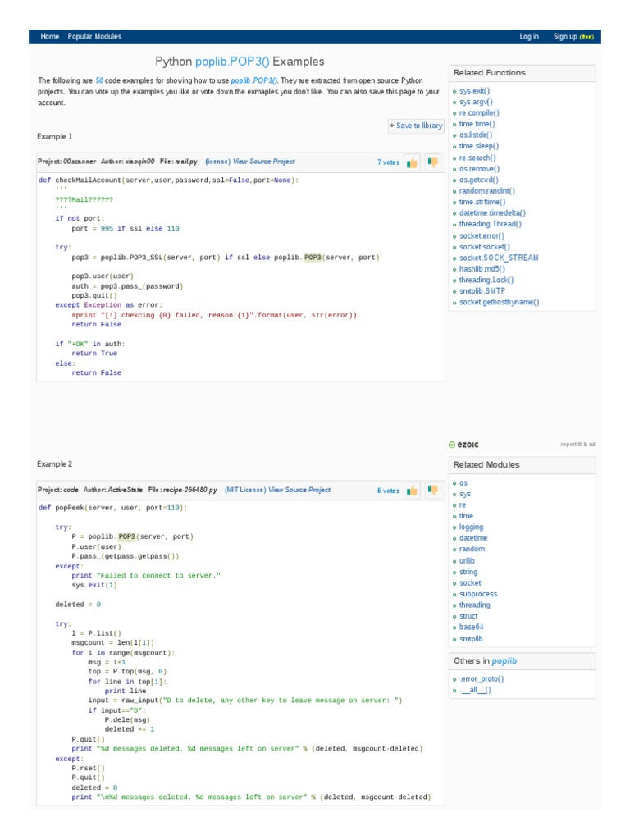Image resolution: width=630 pixels, height=840 pixels.
Task: Click the Log in link
Action: tap(529, 37)
